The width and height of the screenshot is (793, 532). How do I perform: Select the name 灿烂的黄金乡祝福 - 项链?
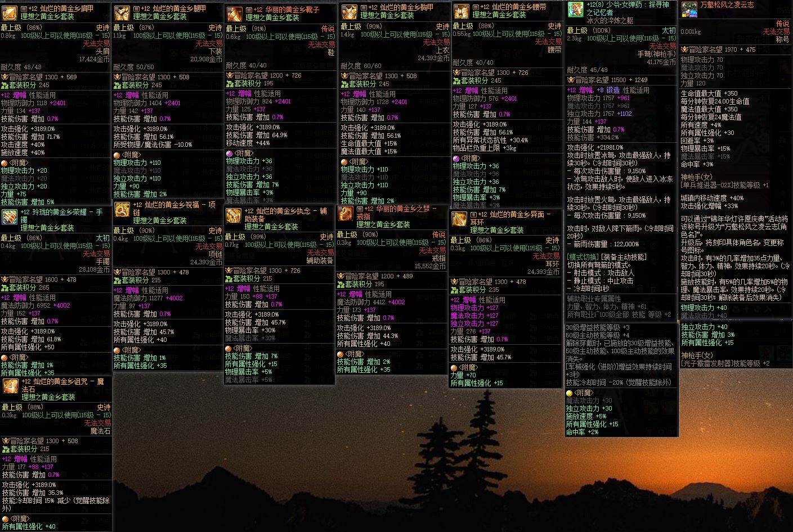[x=174, y=209]
